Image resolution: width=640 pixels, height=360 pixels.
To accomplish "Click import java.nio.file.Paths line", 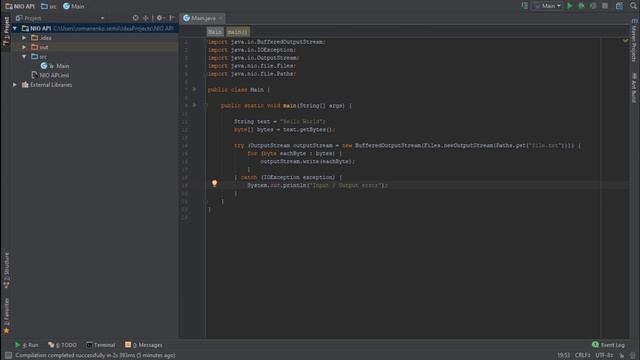I will coord(251,74).
